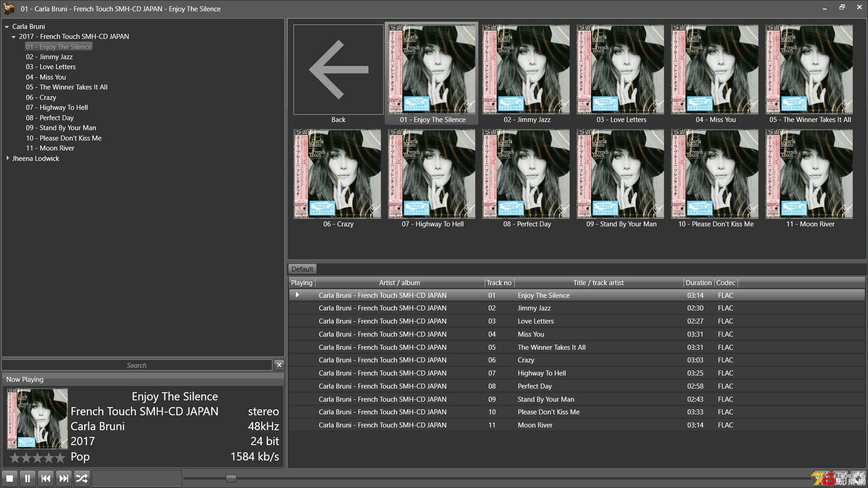The height and width of the screenshot is (488, 868).
Task: Click the foobar2000 app icon in title bar
Action: [x=9, y=8]
